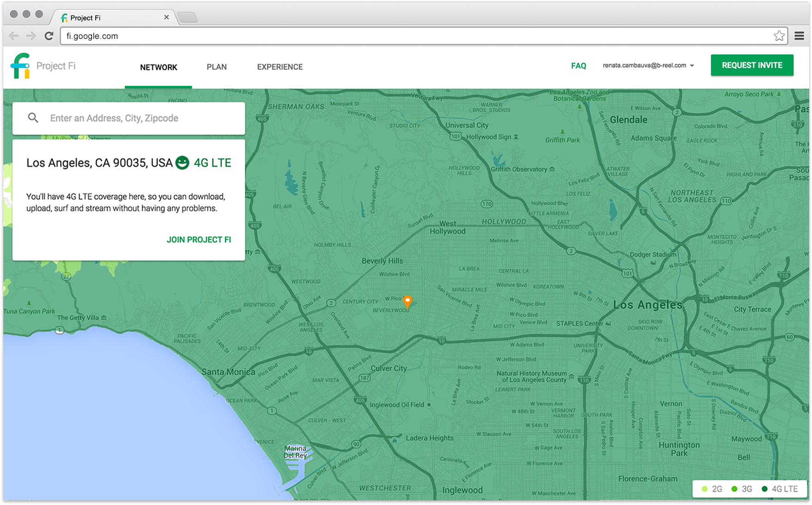Expand the renata.cambauva account dropdown

coord(692,66)
